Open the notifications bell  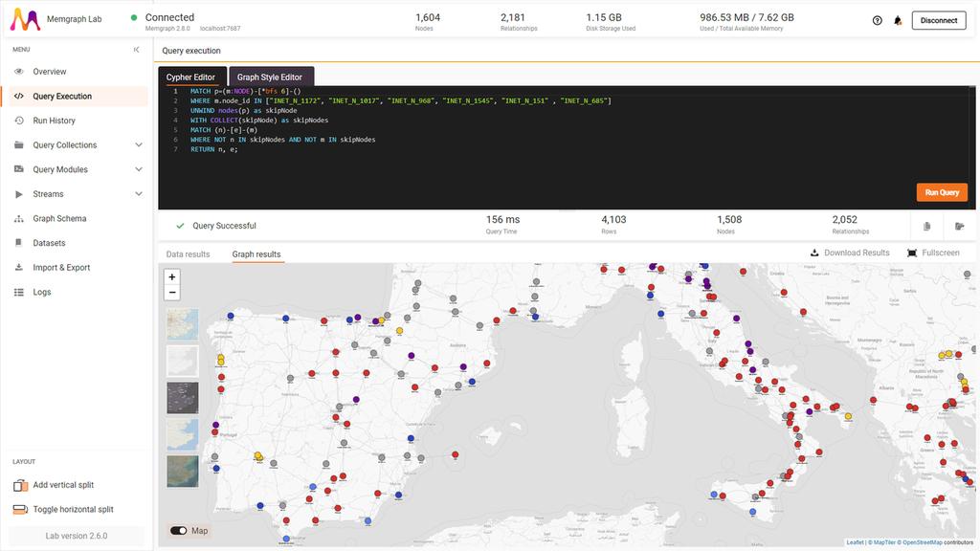click(x=898, y=21)
